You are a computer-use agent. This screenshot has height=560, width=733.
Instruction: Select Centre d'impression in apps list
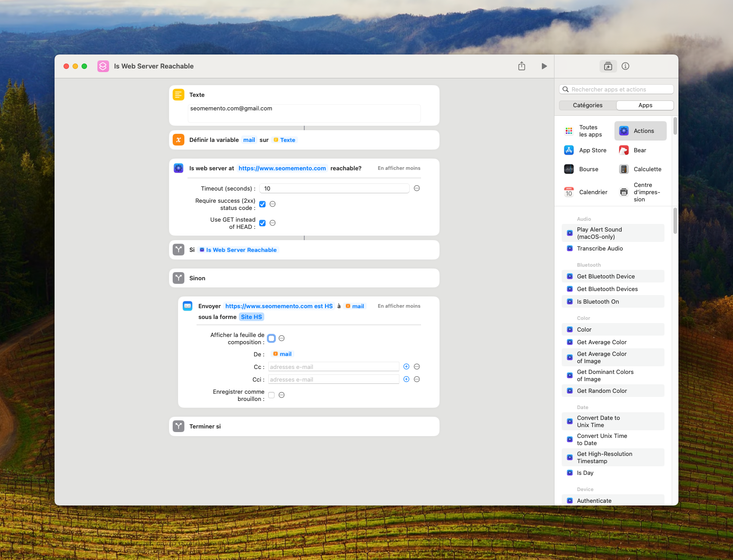point(640,192)
